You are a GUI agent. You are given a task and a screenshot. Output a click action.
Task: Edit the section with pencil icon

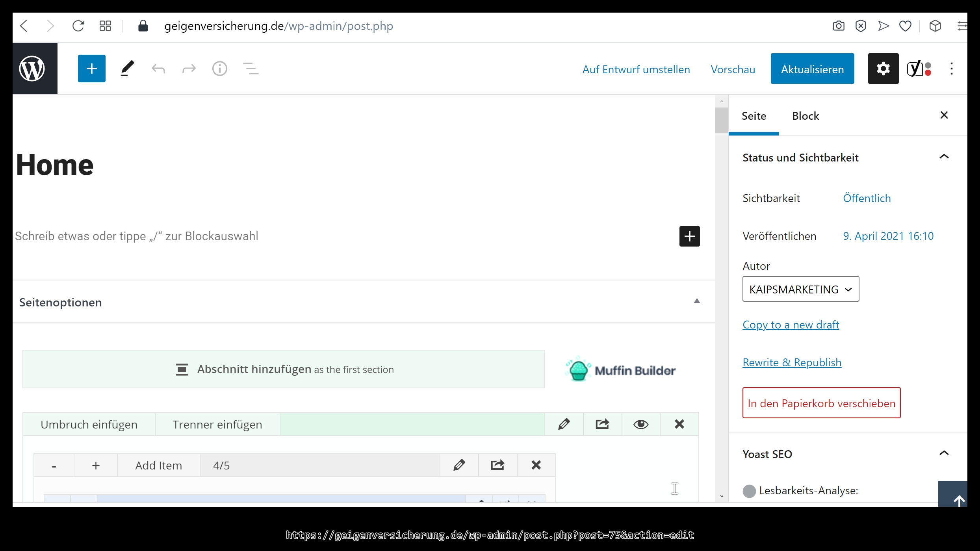coord(564,424)
